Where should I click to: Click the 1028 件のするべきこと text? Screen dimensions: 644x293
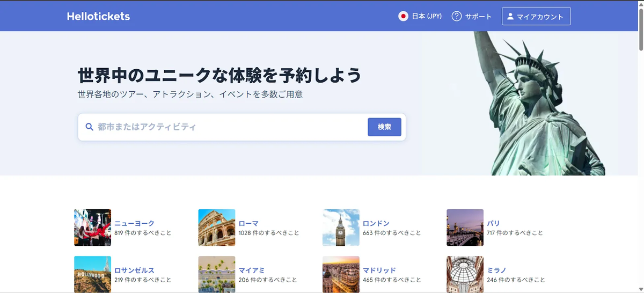point(269,233)
